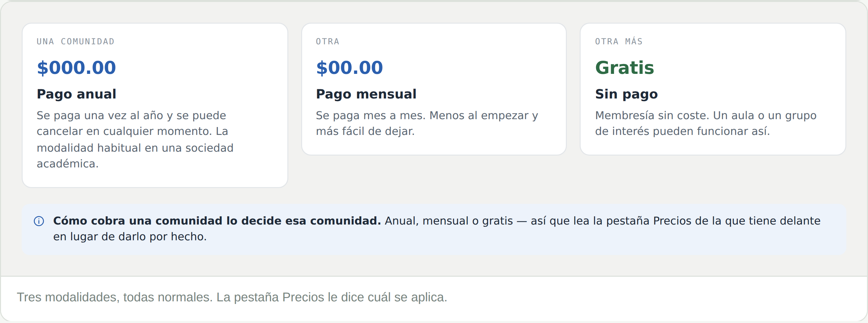Image resolution: width=868 pixels, height=323 pixels.
Task: Select the Sin pago pricing card
Action: pos(713,89)
